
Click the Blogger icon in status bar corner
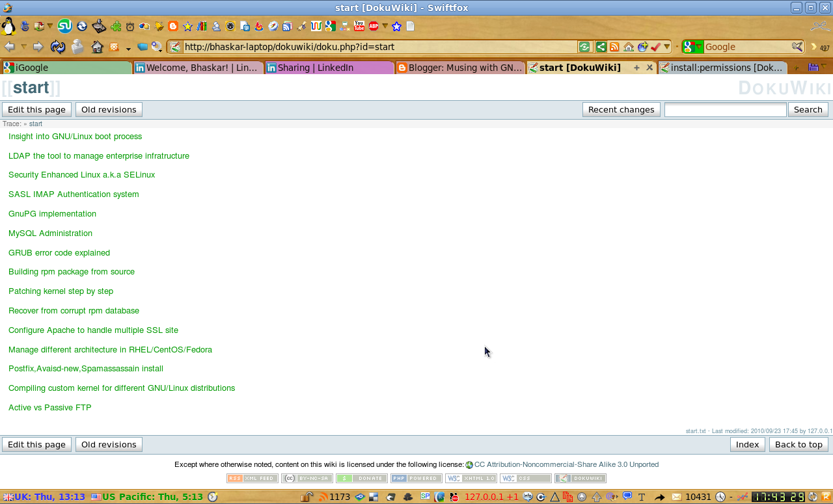[826, 496]
